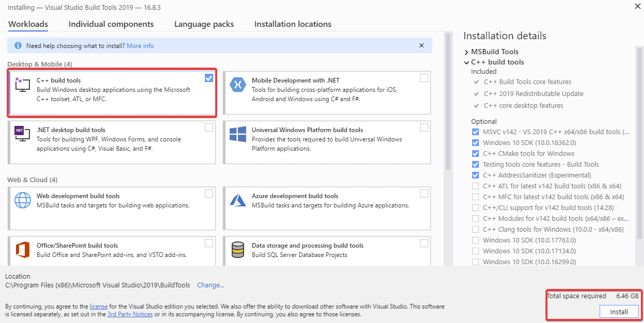
Task: Expand the MSBuild Tools details section
Action: click(466, 52)
